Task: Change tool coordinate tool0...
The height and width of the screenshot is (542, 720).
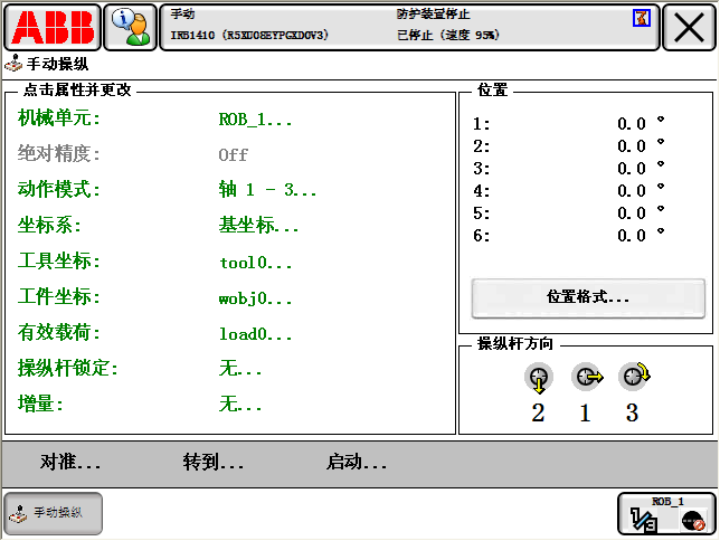Action: [x=255, y=262]
